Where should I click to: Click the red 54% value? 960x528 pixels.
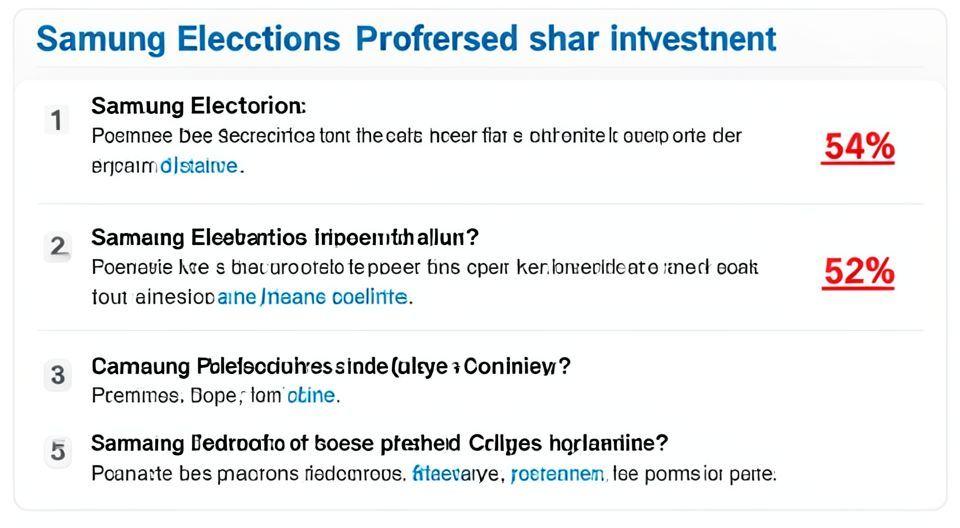coord(857,148)
